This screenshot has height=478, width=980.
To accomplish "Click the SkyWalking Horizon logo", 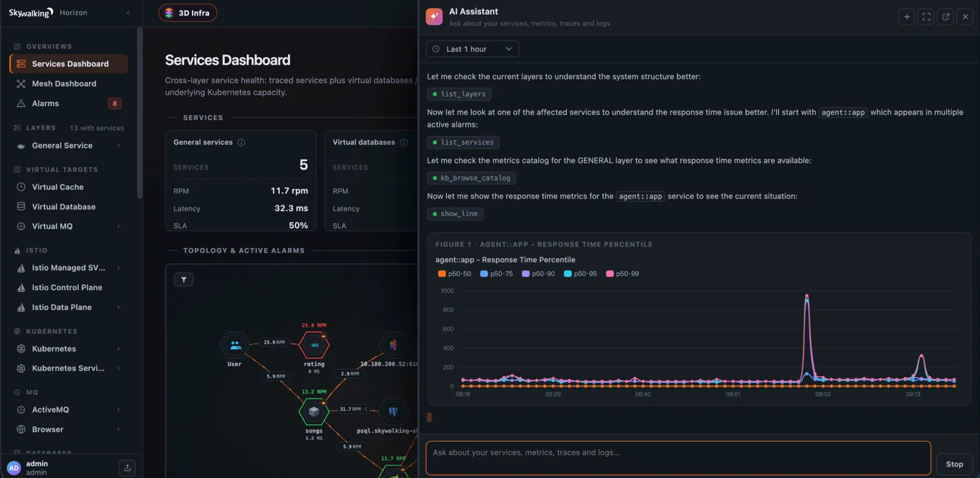I will coord(48,13).
